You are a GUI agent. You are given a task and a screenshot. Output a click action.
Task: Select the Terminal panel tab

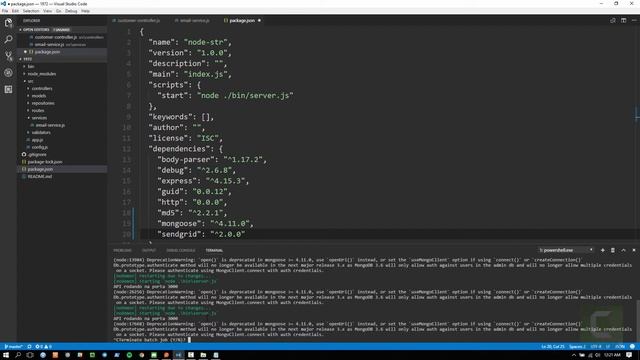[x=214, y=251]
